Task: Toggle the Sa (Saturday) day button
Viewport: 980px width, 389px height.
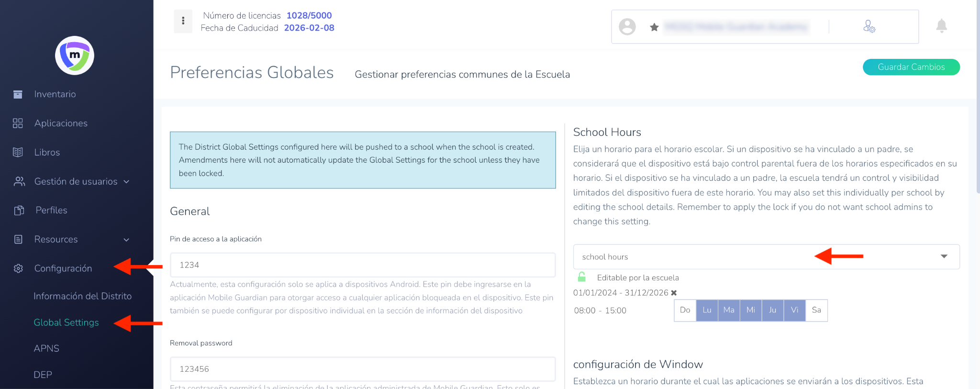Action: pyautogui.click(x=816, y=310)
